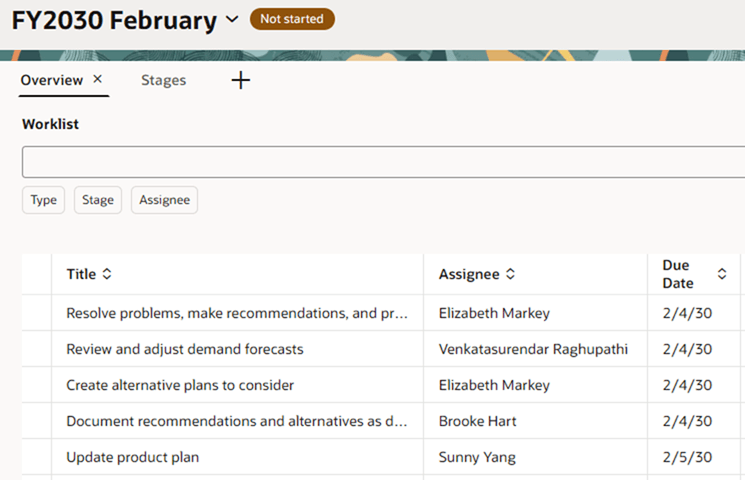The width and height of the screenshot is (745, 480).
Task: Switch to the Stages tab
Action: (163, 80)
